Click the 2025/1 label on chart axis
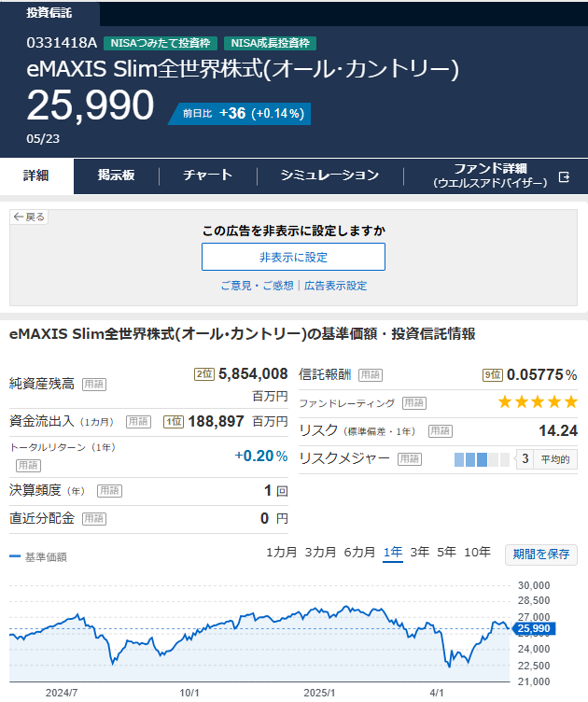588x702 pixels. click(319, 693)
